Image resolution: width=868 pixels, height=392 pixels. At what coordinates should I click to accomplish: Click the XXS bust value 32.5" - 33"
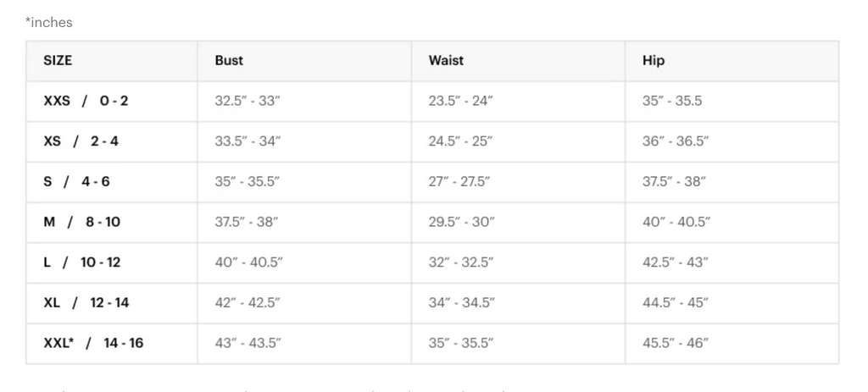tap(248, 101)
